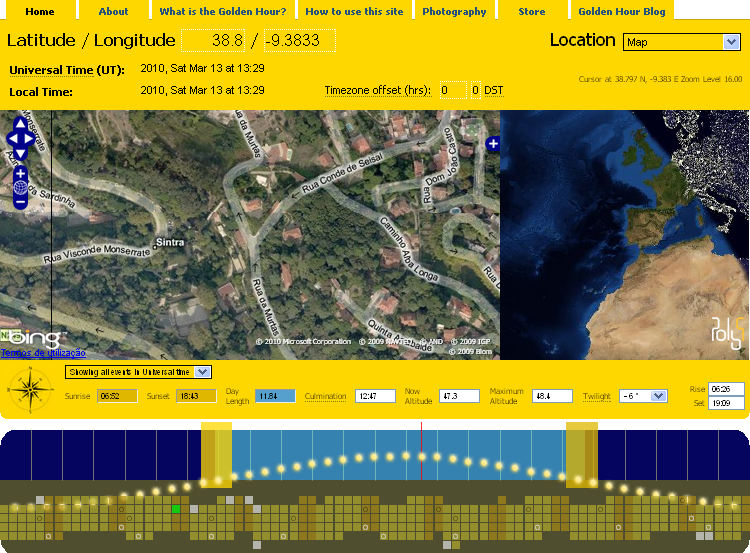Pan the map down with the arrow
This screenshot has width=750, height=553.
(x=20, y=154)
